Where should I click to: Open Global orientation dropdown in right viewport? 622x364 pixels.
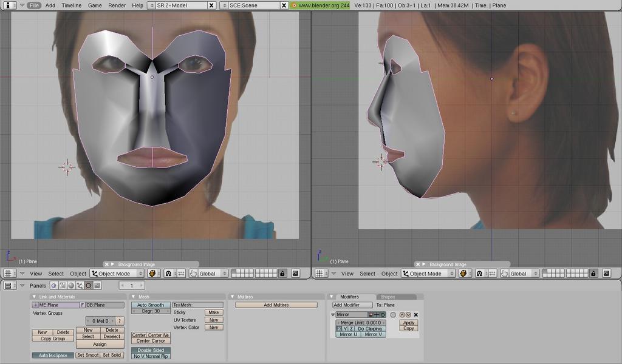click(x=524, y=274)
